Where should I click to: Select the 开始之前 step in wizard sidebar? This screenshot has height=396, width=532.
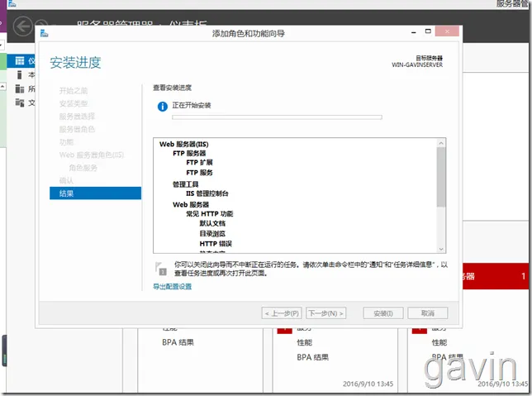point(74,91)
